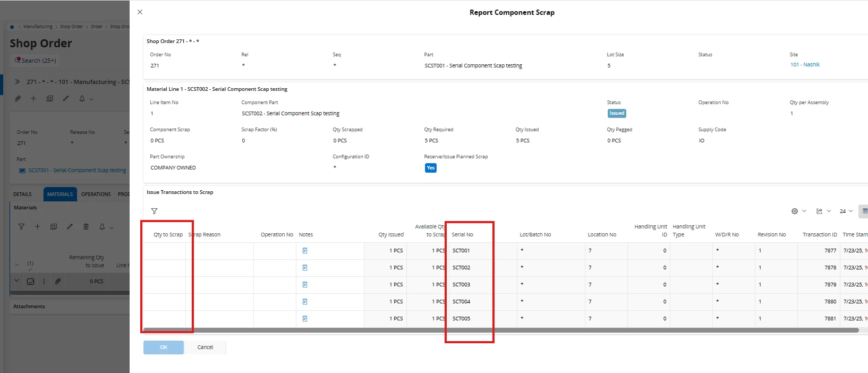Click the edit pencil icon in Shop Order toolbar

66,98
